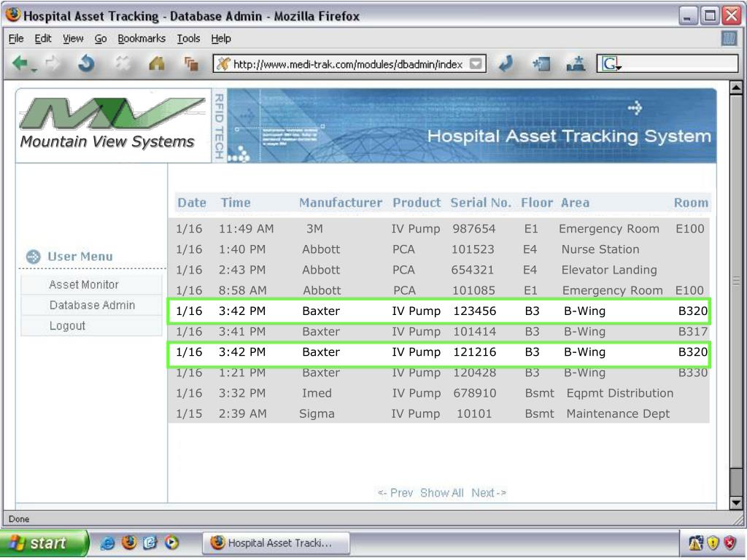The height and width of the screenshot is (560, 747).
Task: Click the scrollbar up arrow
Action: 736,88
